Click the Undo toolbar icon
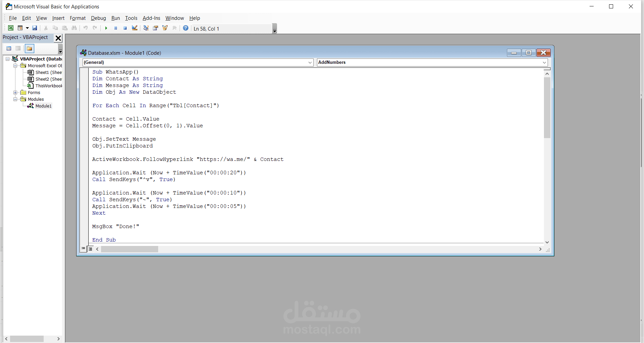 click(x=86, y=28)
